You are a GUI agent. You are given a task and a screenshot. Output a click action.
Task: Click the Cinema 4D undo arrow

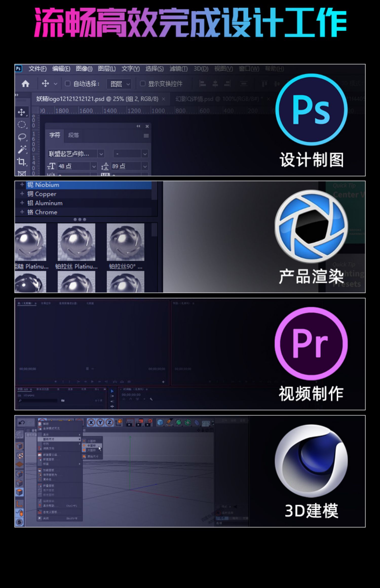[22, 422]
